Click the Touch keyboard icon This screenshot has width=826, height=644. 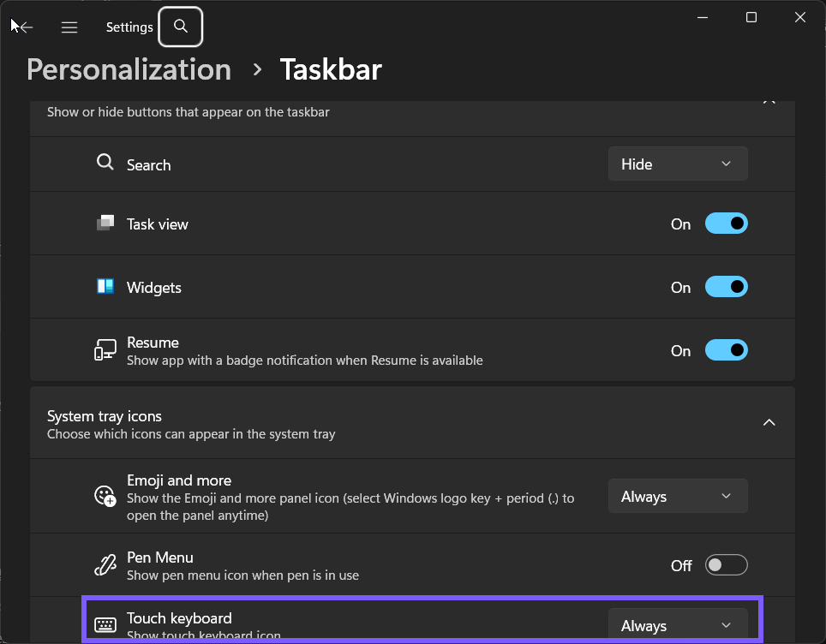pyautogui.click(x=105, y=625)
